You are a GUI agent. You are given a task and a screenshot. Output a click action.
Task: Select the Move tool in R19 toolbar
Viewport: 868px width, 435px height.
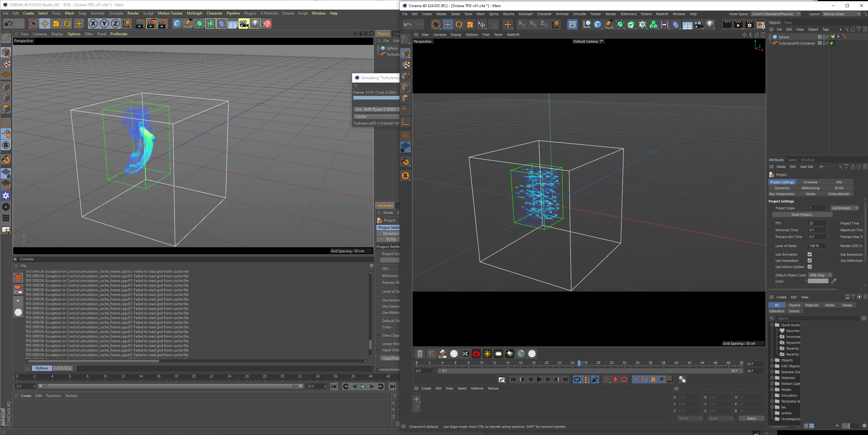[45, 23]
